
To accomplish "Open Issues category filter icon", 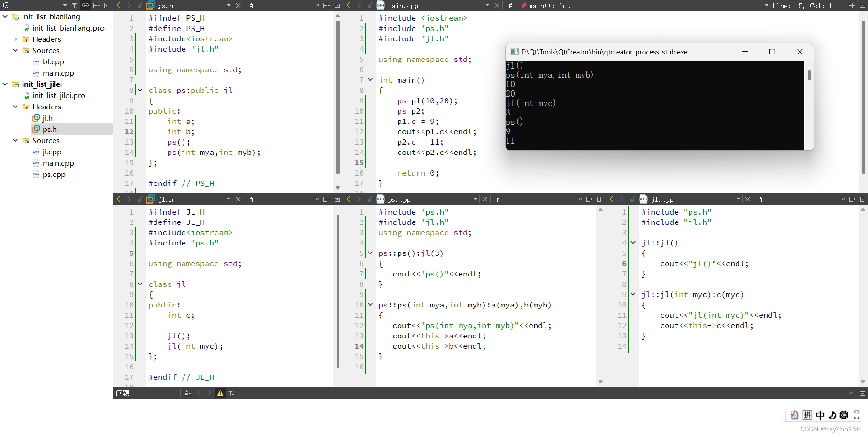I will (231, 393).
